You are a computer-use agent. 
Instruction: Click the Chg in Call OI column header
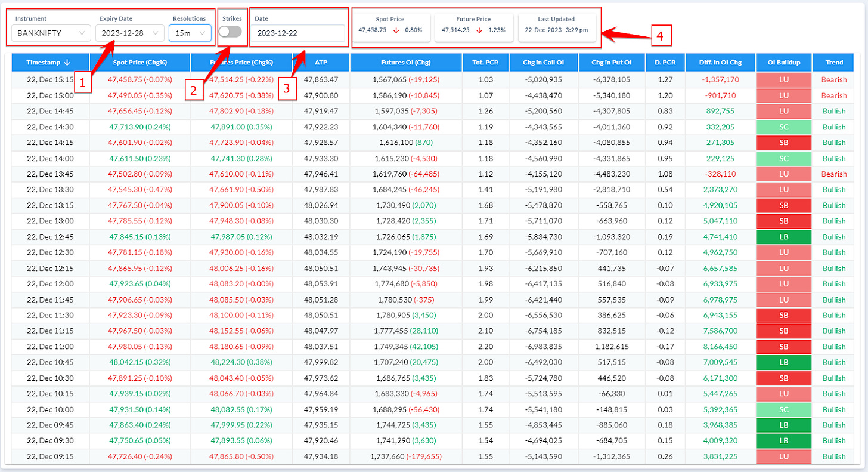544,62
